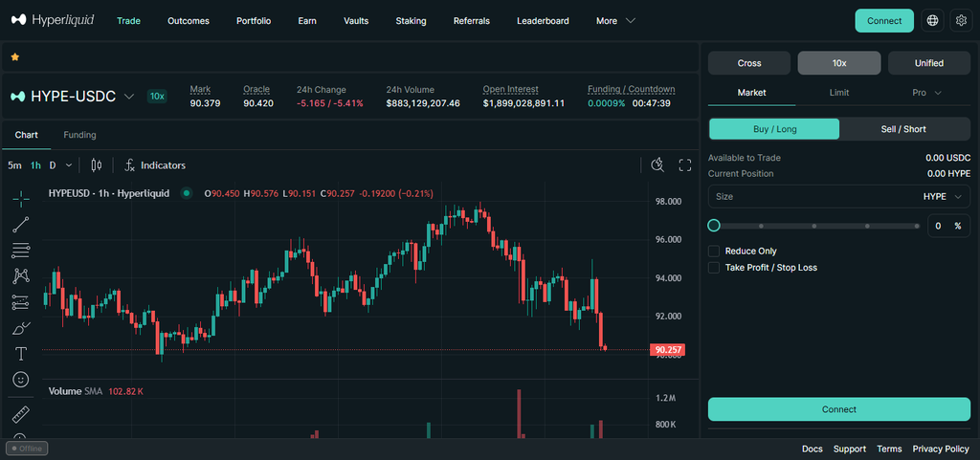Click the Offline status indicator
This screenshot has height=460, width=980.
click(x=27, y=449)
